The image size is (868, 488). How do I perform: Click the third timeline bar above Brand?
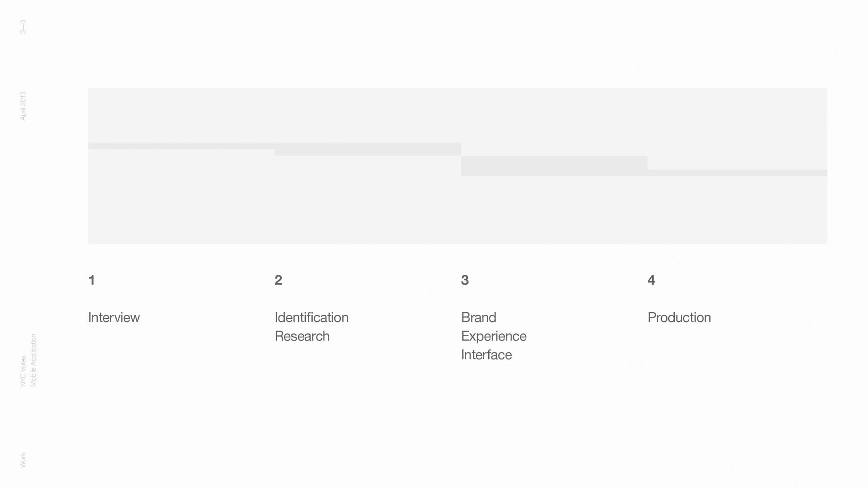[554, 166]
